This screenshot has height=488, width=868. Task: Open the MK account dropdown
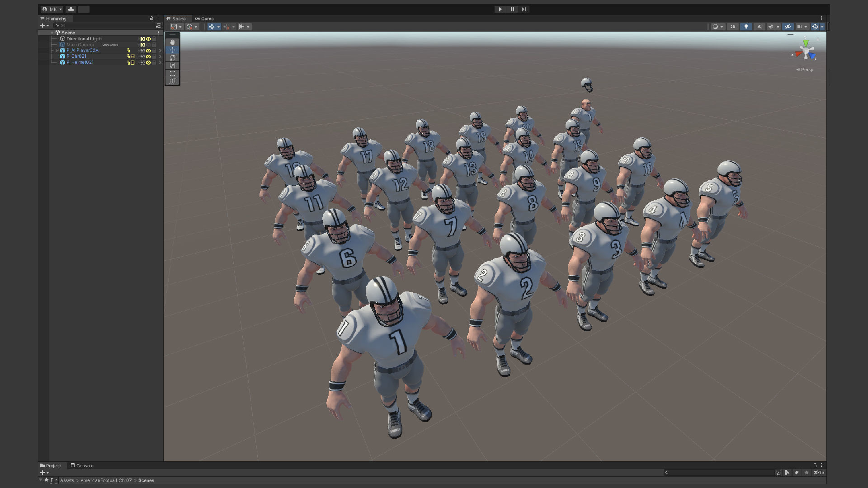52,9
